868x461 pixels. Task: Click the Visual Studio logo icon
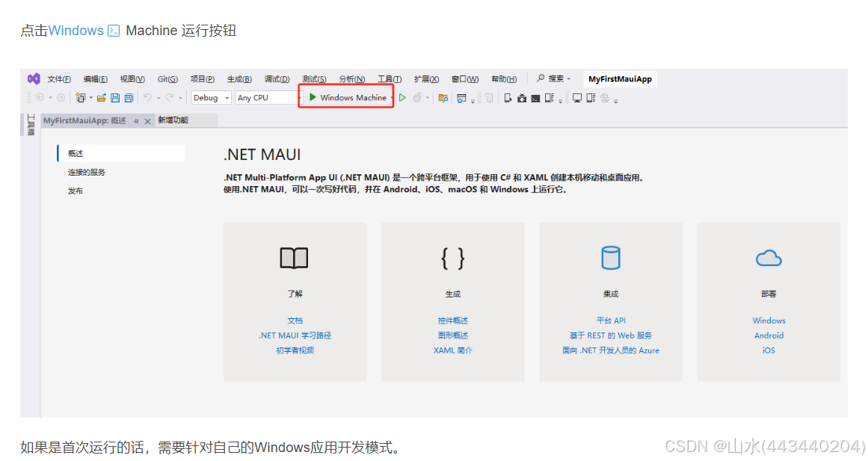[34, 79]
